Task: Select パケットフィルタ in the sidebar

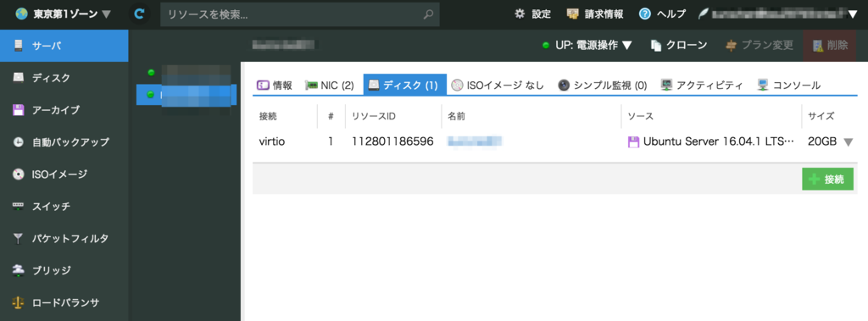Action: [x=64, y=239]
